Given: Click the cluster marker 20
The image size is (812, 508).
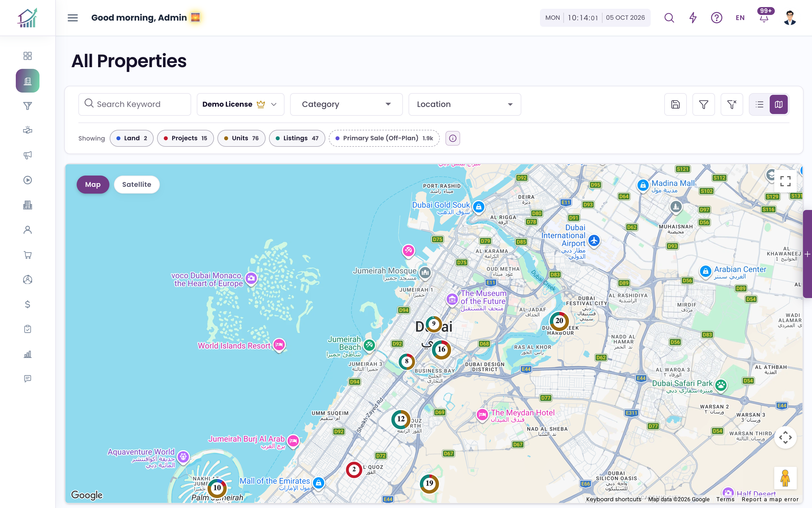Looking at the screenshot, I should coord(559,321).
